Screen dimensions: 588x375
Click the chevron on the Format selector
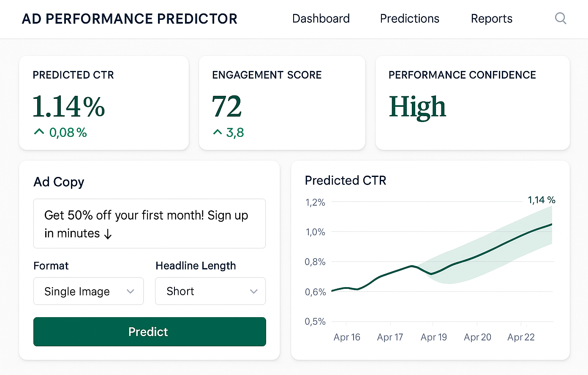pyautogui.click(x=131, y=291)
